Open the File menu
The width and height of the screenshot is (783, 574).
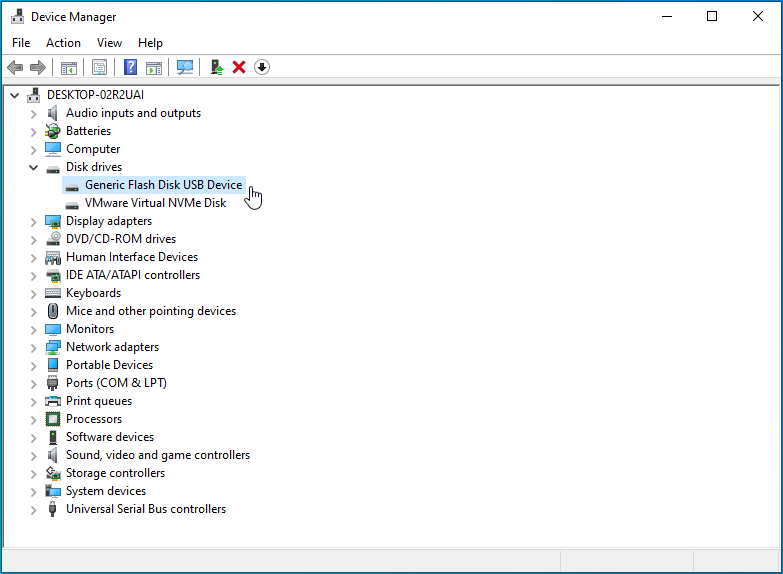[21, 43]
